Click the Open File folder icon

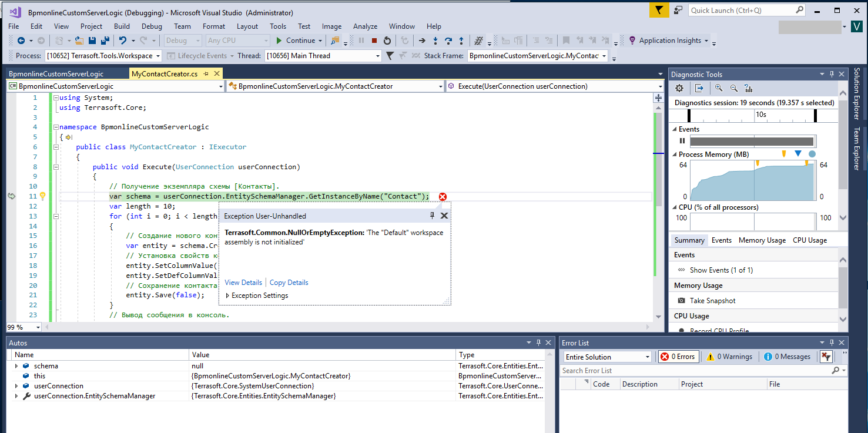[x=79, y=41]
